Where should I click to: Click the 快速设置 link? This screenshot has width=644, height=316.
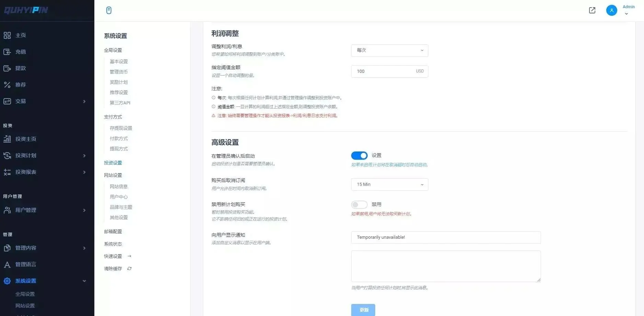pyautogui.click(x=113, y=256)
